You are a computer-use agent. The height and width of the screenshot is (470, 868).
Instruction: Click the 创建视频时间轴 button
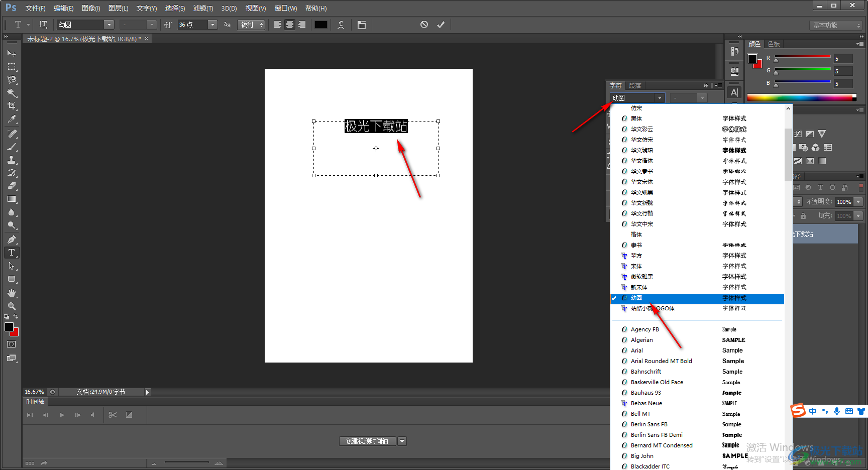click(x=367, y=441)
